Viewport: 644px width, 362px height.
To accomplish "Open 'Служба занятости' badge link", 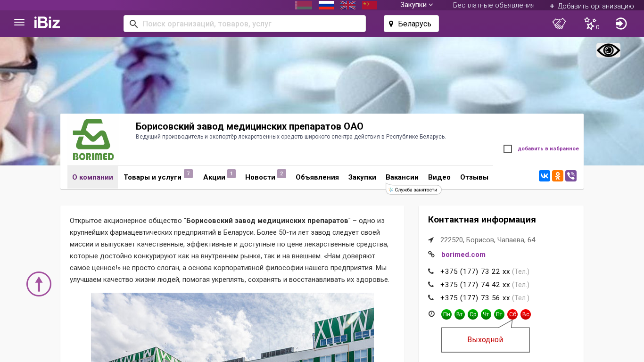I will click(413, 189).
